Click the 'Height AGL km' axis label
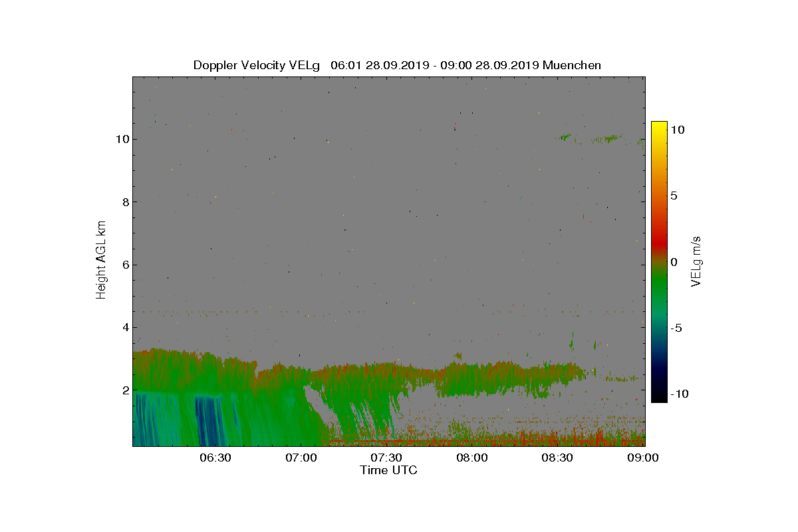The height and width of the screenshot is (532, 798). tap(102, 260)
